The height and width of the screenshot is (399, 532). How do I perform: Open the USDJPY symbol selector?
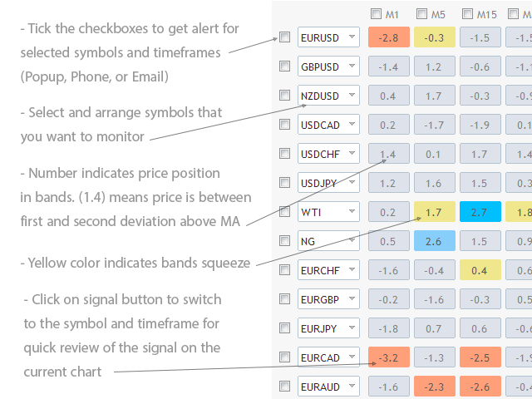pyautogui.click(x=352, y=183)
